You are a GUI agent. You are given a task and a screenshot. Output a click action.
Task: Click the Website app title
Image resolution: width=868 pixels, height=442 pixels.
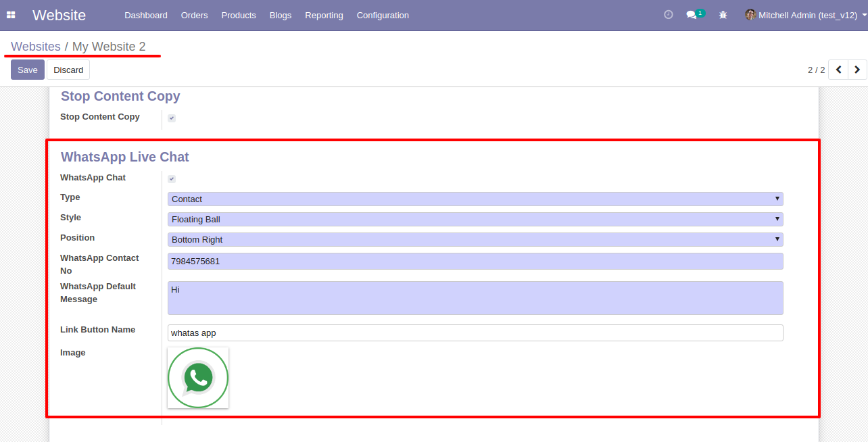59,15
